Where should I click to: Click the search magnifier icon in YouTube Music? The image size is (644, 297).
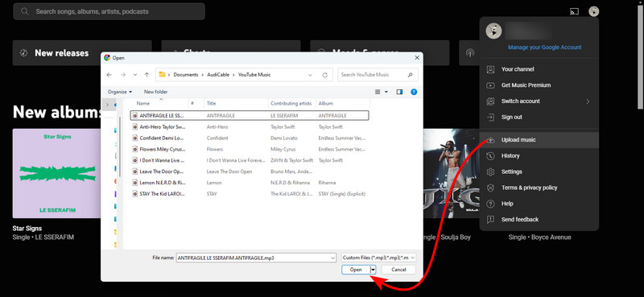(x=25, y=11)
